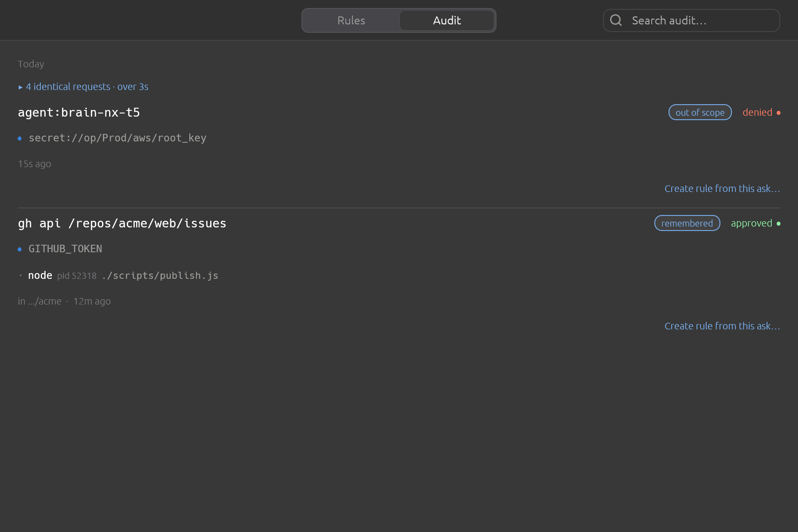The height and width of the screenshot is (532, 798).
Task: Create rule from the brain-nx-t5 ask
Action: (722, 188)
